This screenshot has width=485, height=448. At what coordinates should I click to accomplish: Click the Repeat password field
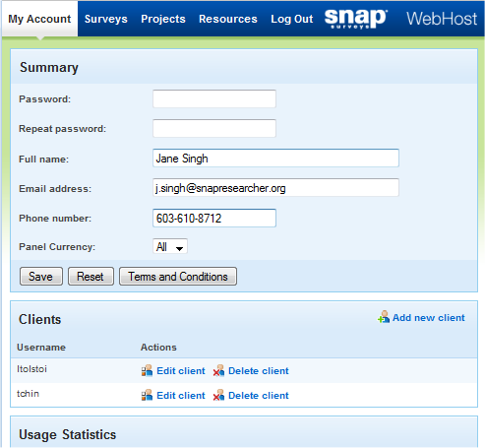(214, 128)
